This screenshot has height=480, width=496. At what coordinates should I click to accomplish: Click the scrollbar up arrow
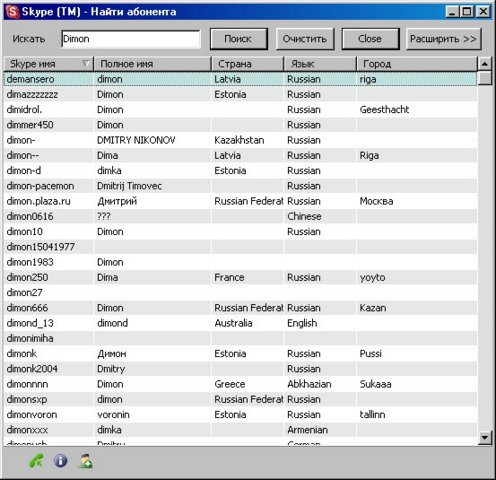485,64
